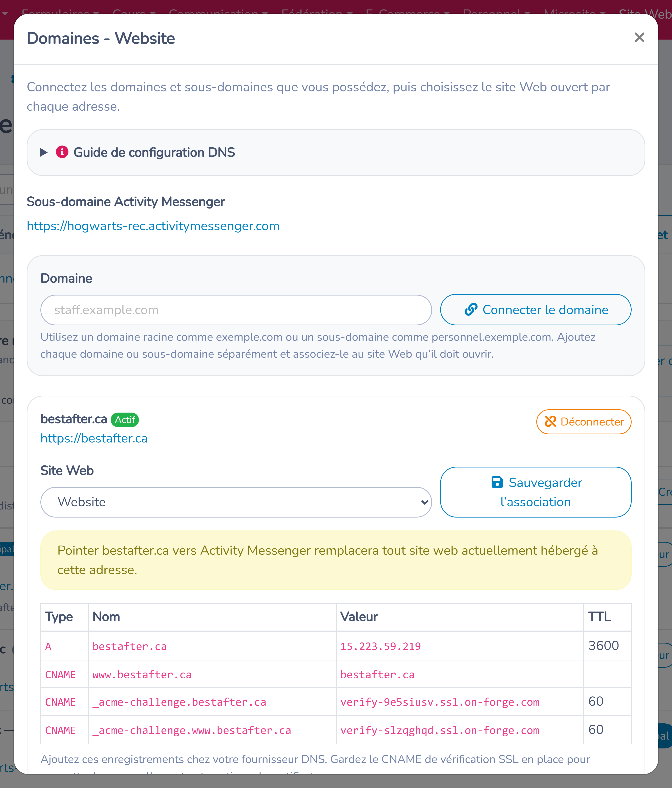The width and height of the screenshot is (672, 788).
Task: Select the IP value 15.223.59.219
Action: coord(380,646)
